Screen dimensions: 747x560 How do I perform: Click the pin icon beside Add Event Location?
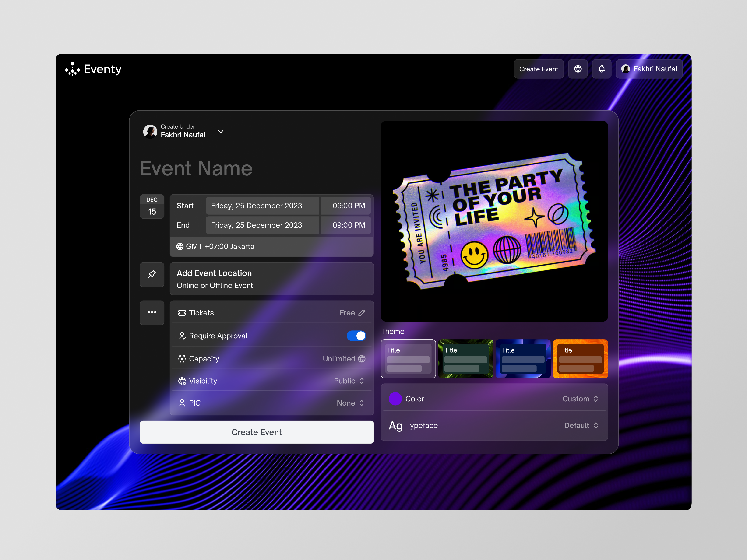tap(152, 274)
